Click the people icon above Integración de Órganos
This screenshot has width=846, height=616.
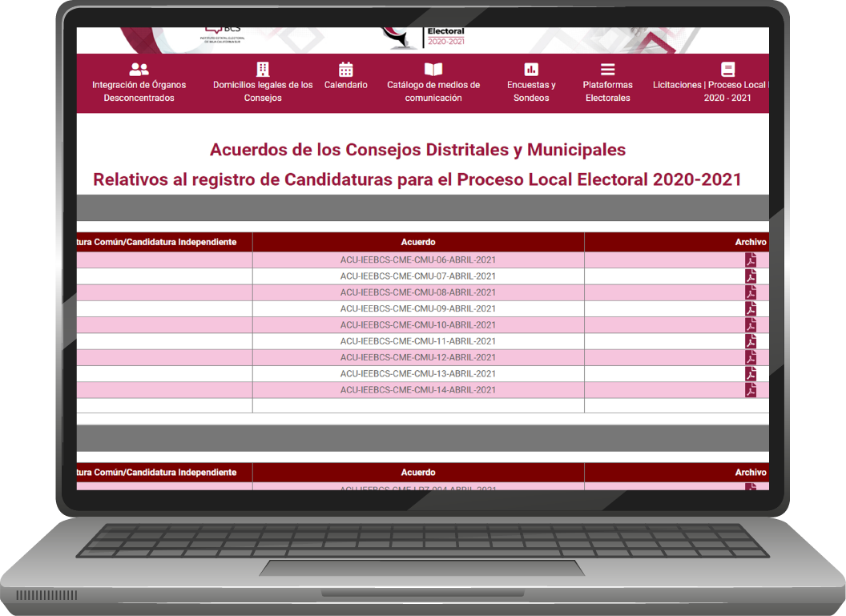click(139, 70)
